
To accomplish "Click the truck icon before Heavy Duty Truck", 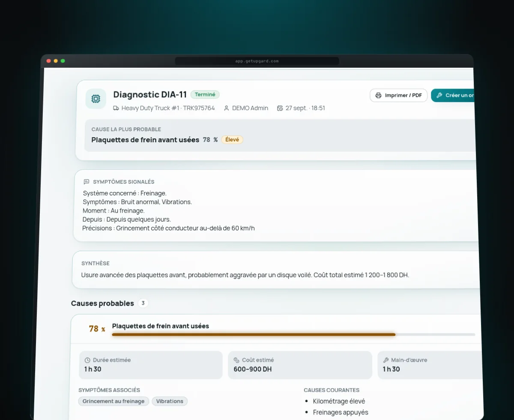I will pyautogui.click(x=116, y=108).
